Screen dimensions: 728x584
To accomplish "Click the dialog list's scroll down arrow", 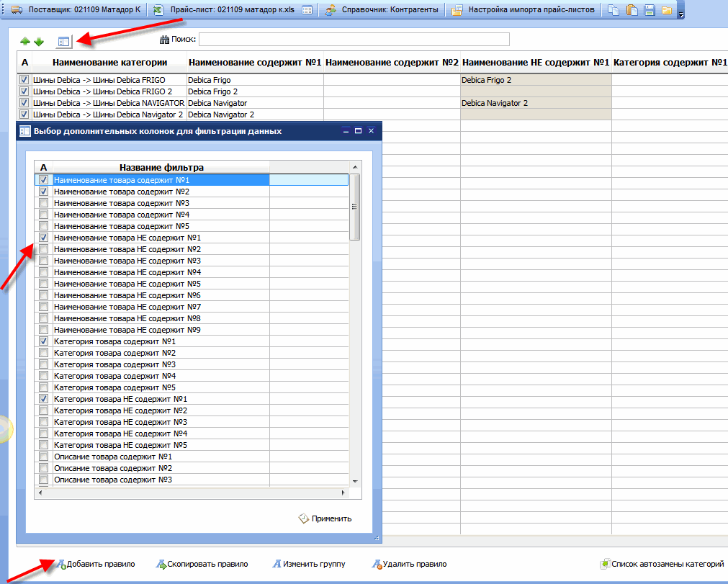I will point(355,482).
